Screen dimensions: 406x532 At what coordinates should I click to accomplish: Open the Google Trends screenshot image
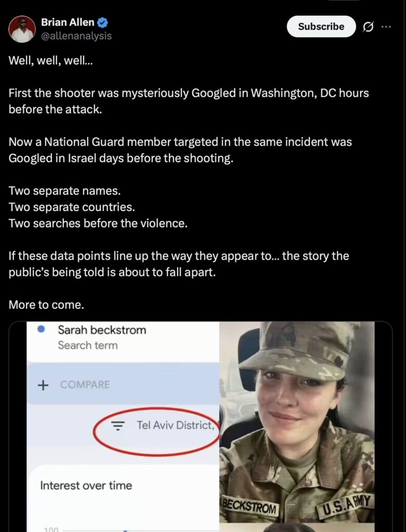point(123,427)
